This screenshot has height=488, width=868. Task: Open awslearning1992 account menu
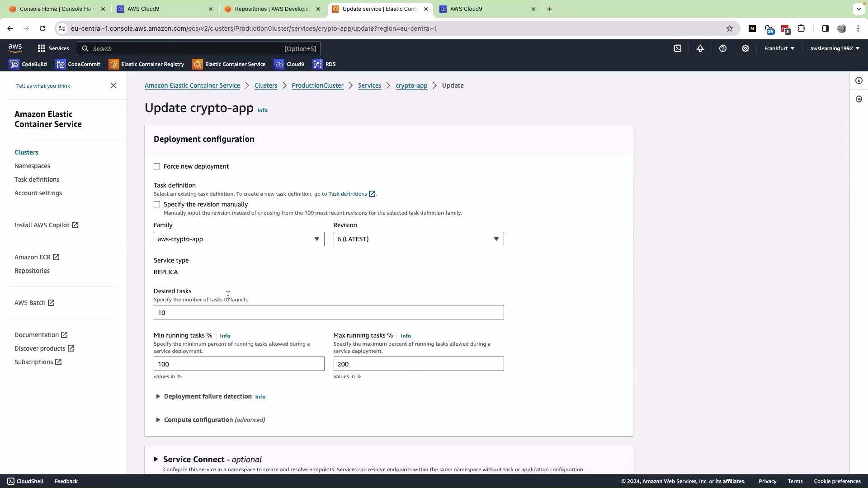click(835, 48)
